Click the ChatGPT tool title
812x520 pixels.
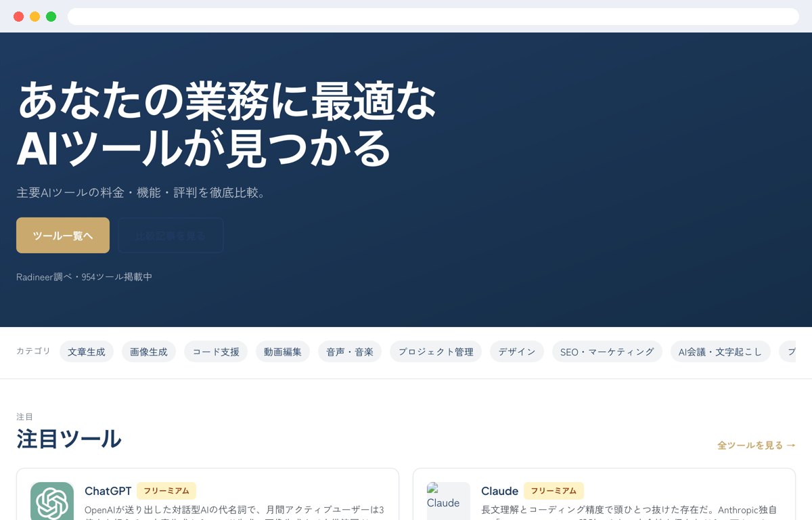click(x=108, y=491)
